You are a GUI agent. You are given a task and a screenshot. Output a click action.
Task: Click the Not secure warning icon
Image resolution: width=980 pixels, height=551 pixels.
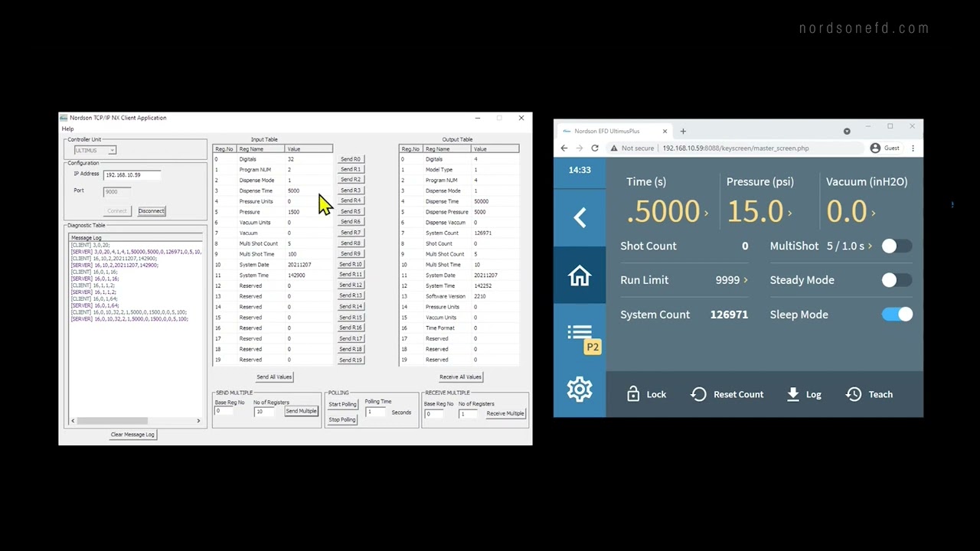tap(613, 148)
